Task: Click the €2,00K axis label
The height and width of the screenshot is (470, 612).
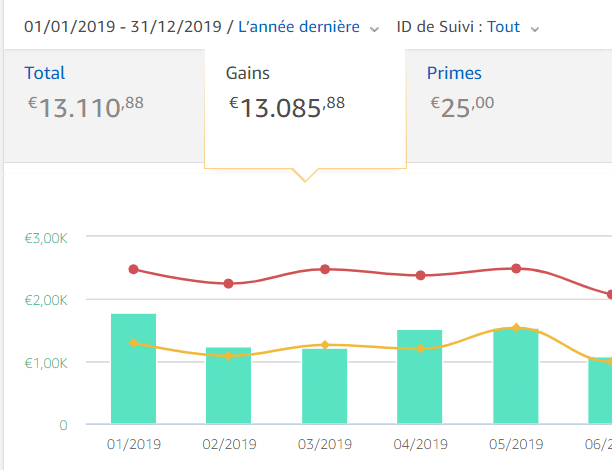Action: [46, 300]
